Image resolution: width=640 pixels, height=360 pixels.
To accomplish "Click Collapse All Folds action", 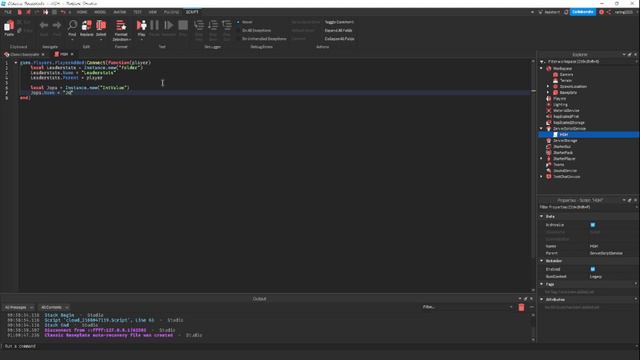I will point(340,39).
